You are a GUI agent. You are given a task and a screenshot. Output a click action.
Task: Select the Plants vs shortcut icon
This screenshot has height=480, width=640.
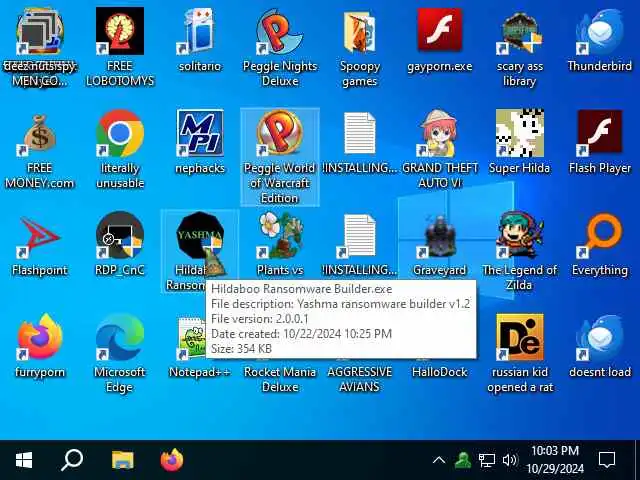[x=280, y=235]
